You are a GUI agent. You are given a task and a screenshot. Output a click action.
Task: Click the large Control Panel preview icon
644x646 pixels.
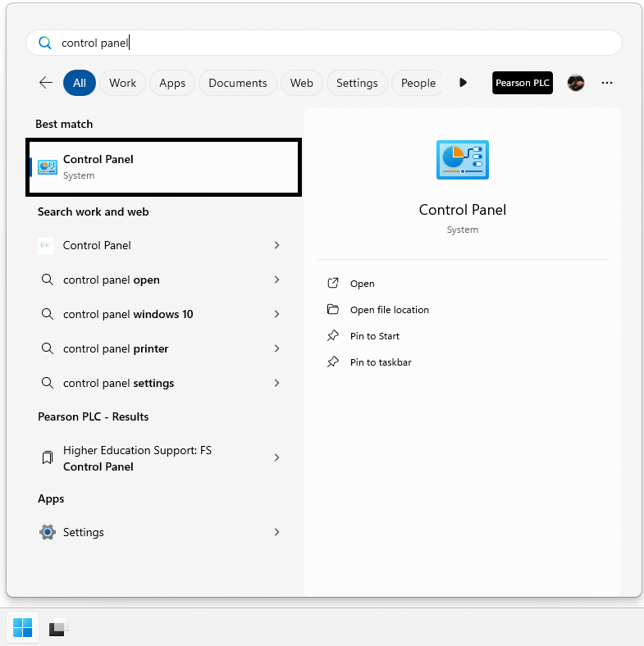[x=462, y=160]
